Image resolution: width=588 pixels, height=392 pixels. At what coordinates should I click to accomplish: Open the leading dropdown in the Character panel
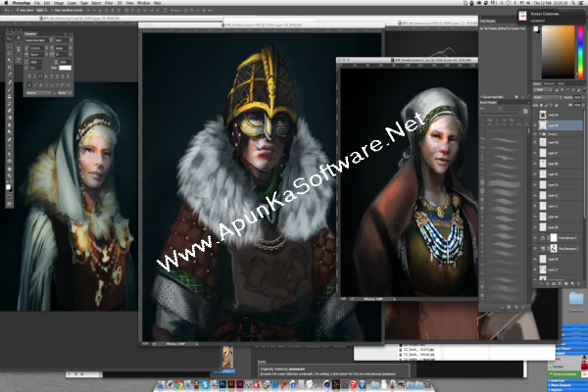tap(71, 48)
